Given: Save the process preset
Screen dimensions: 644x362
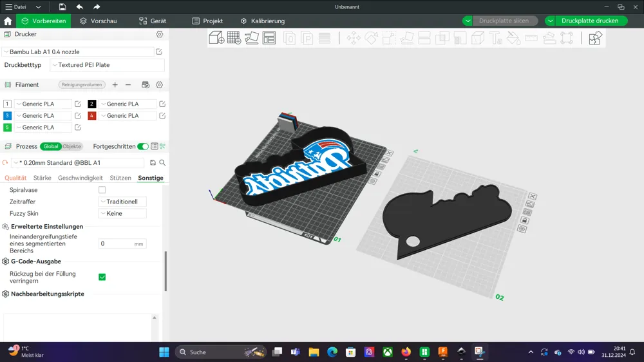Looking at the screenshot, I should click(153, 163).
